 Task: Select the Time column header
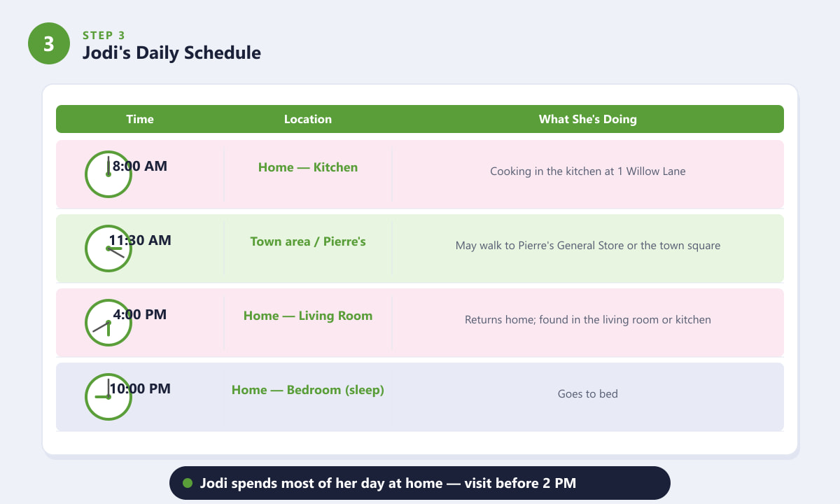140,119
